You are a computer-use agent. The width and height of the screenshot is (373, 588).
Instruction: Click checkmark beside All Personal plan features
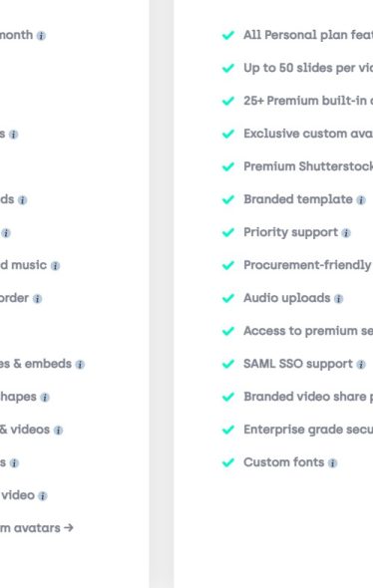[x=228, y=35]
